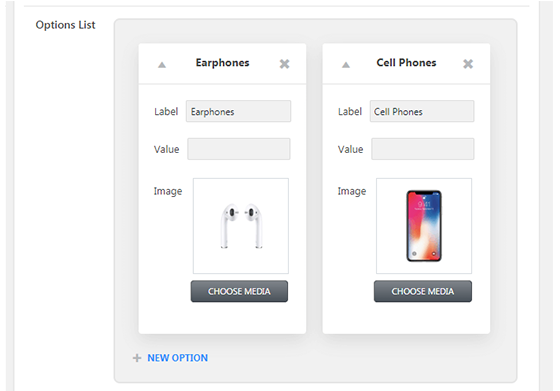Screen dimensions: 560x391
Task: Click the Cell Phones panel title
Action: pos(406,63)
